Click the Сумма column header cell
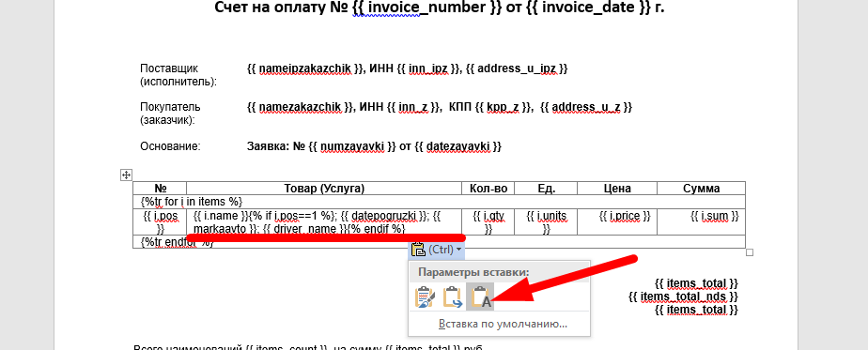This screenshot has width=868, height=350. (702, 188)
